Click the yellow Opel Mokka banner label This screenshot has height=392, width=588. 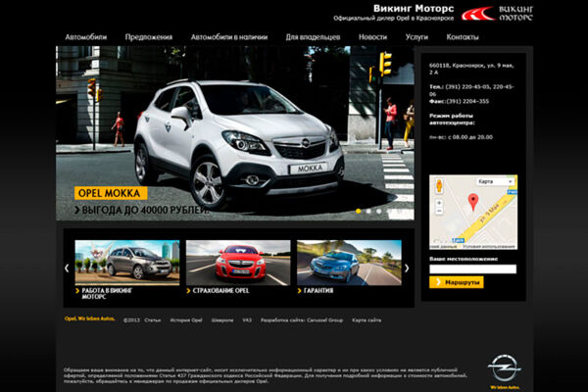[x=111, y=193]
